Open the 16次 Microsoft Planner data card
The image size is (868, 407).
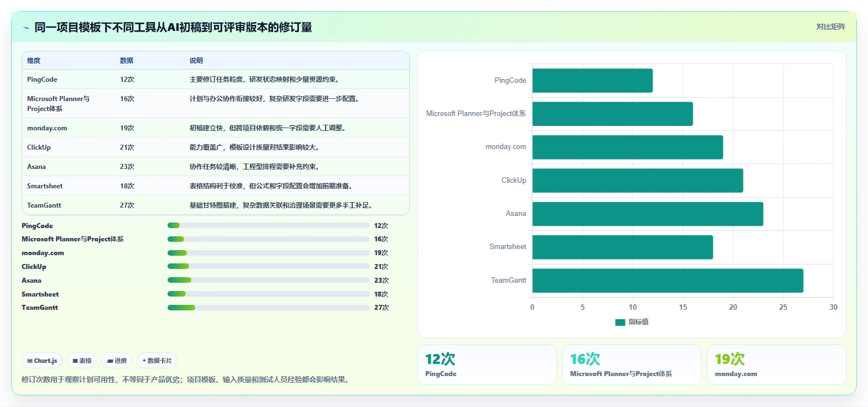coord(632,364)
